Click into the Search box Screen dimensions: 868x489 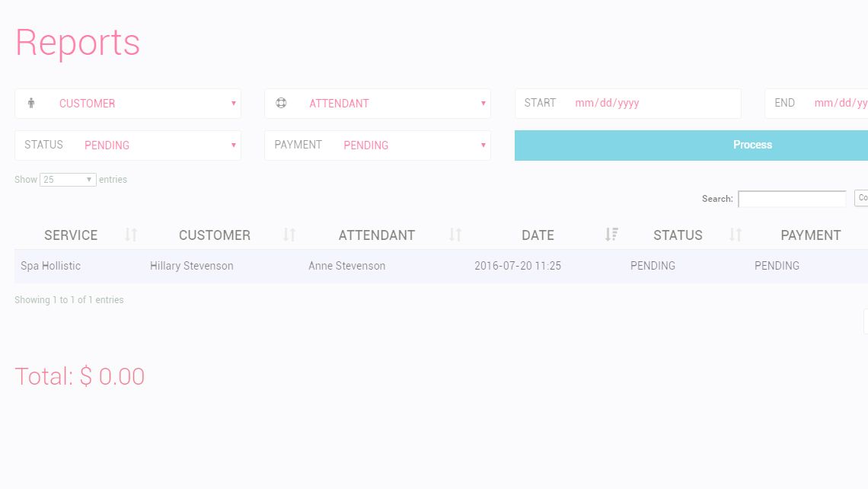792,199
